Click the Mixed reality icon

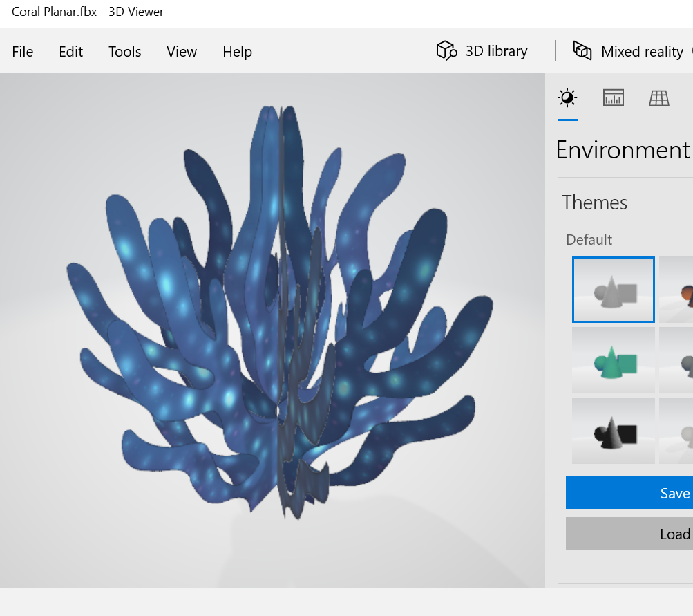582,51
